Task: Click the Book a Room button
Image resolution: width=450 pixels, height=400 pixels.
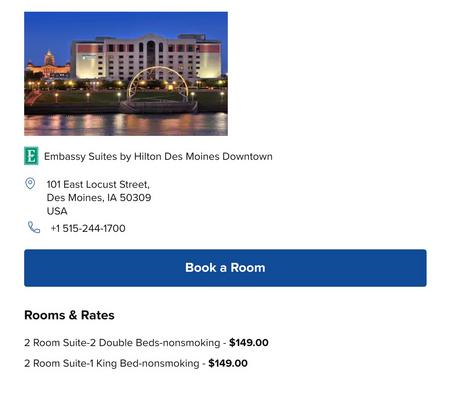Action: click(225, 268)
